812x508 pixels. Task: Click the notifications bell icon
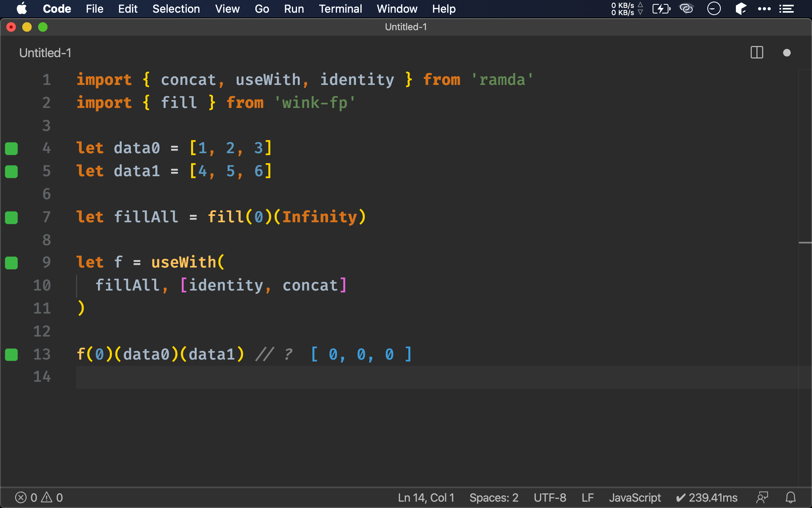(791, 498)
